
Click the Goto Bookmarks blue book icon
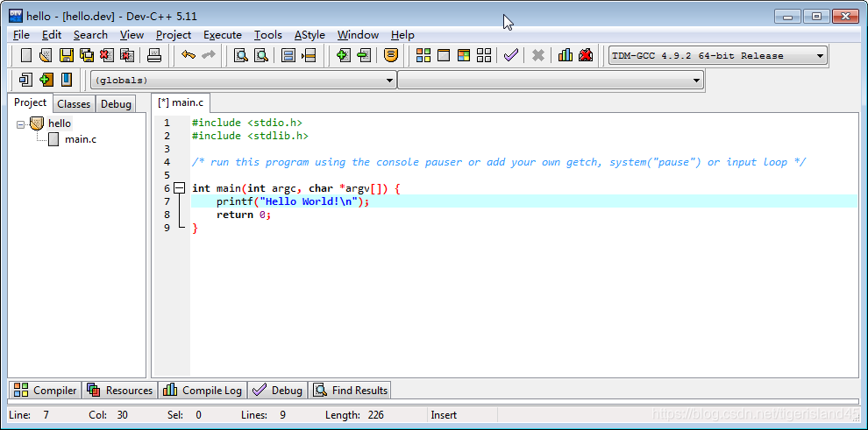tap(67, 80)
